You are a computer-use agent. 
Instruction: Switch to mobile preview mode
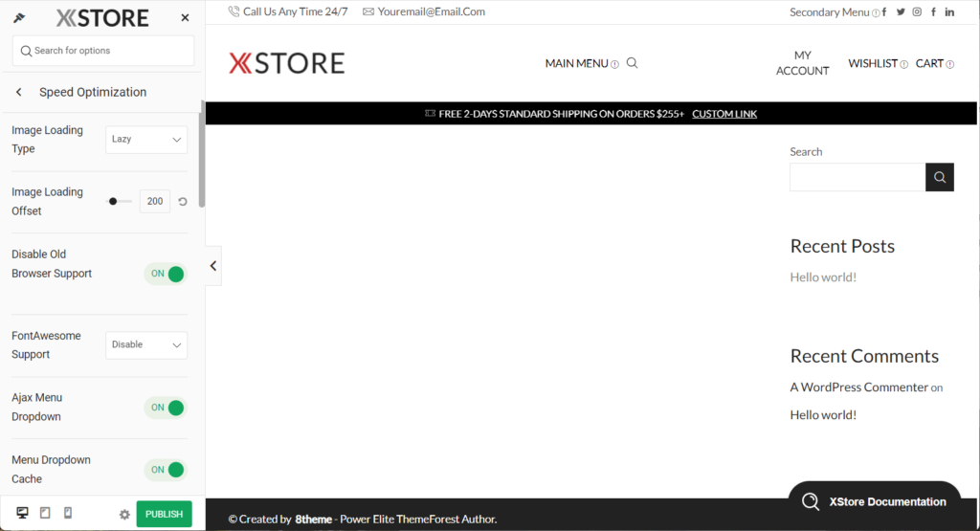coord(68,513)
